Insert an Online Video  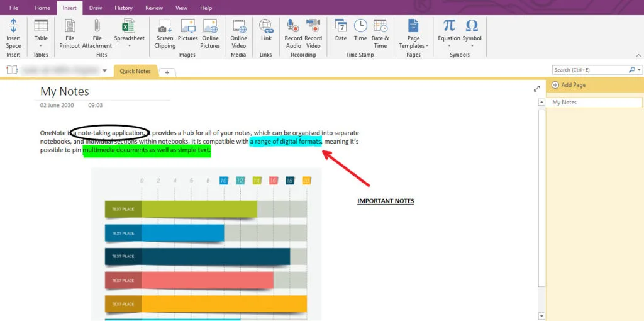(238, 34)
